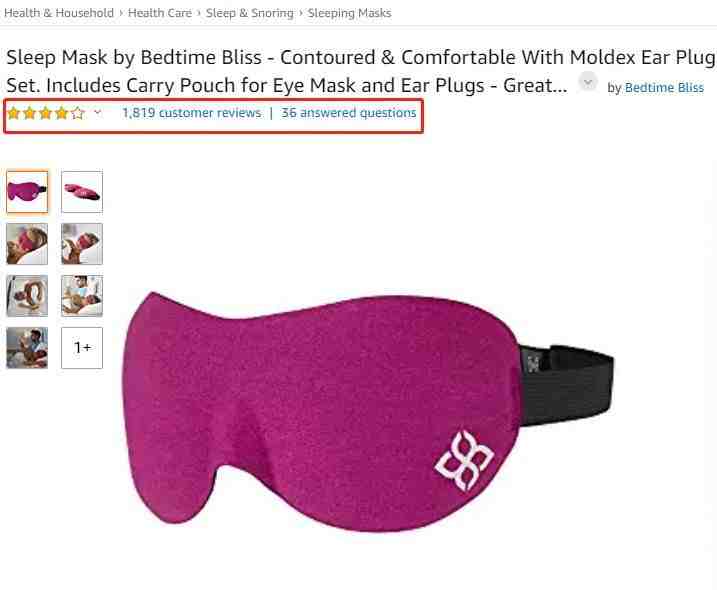Image resolution: width=717 pixels, height=590 pixels.
Task: View the couple in bed thumbnail
Action: click(x=82, y=296)
